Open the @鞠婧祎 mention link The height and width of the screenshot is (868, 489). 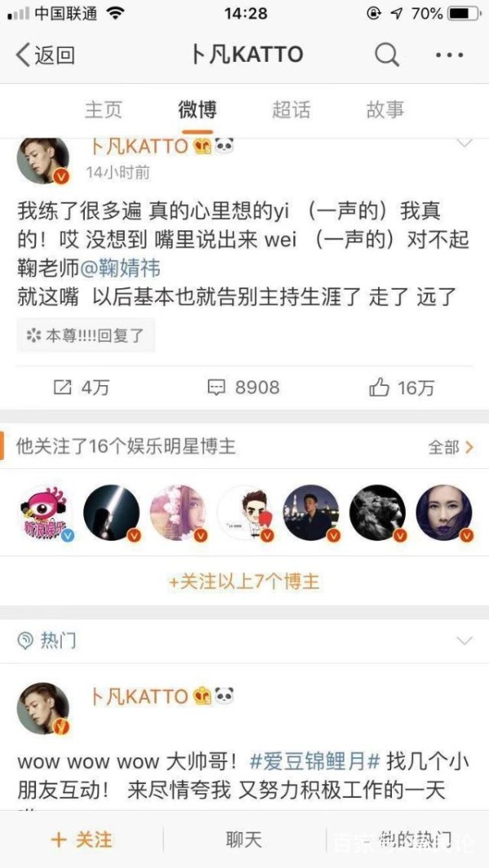click(120, 269)
